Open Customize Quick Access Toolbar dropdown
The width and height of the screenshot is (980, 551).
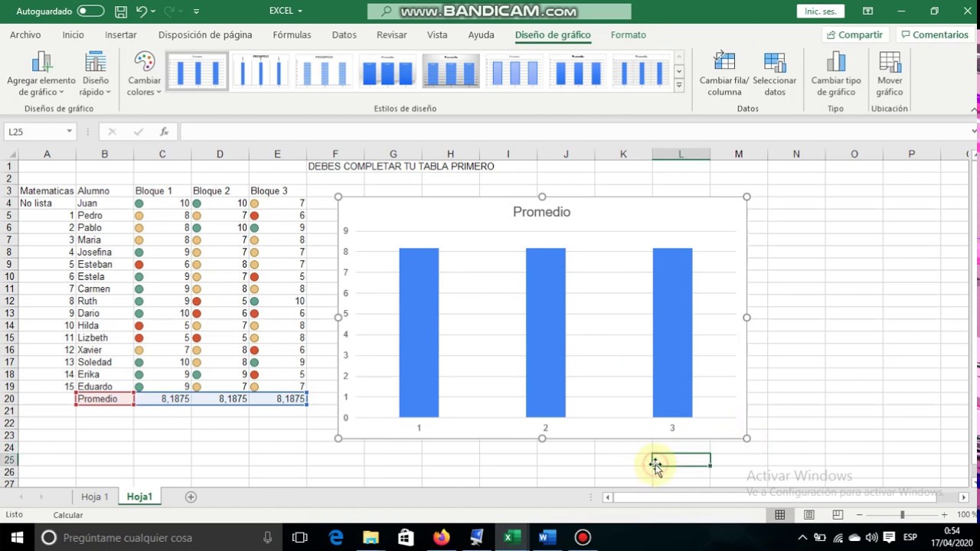click(197, 11)
